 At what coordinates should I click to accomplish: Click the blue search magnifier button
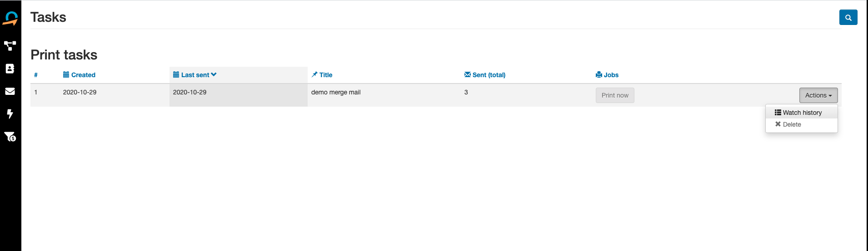[848, 18]
